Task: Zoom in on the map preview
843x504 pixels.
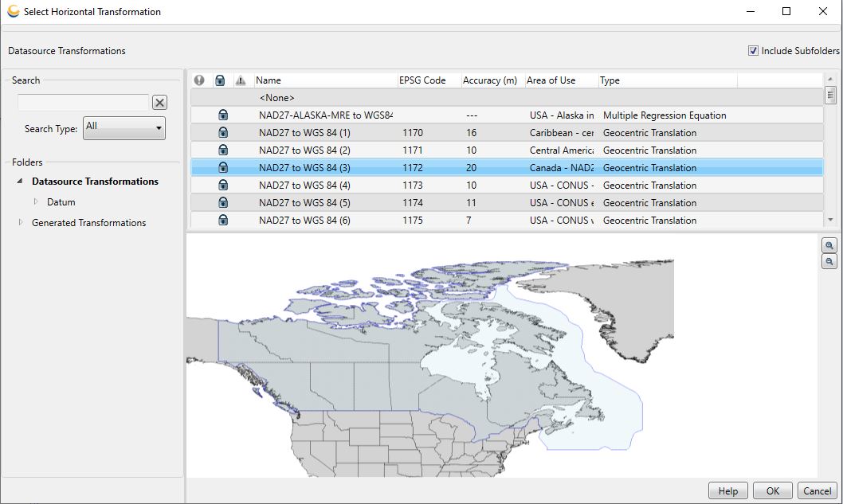Action: tap(829, 245)
